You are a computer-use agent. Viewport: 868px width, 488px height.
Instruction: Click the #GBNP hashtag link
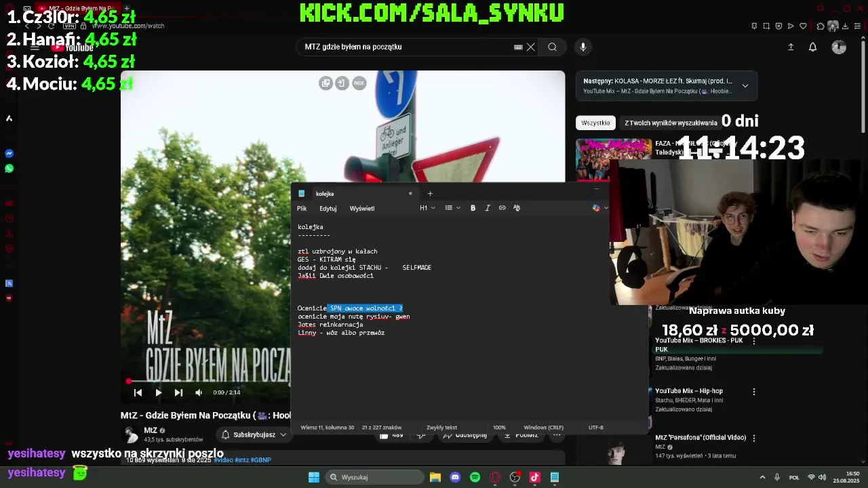261,460
